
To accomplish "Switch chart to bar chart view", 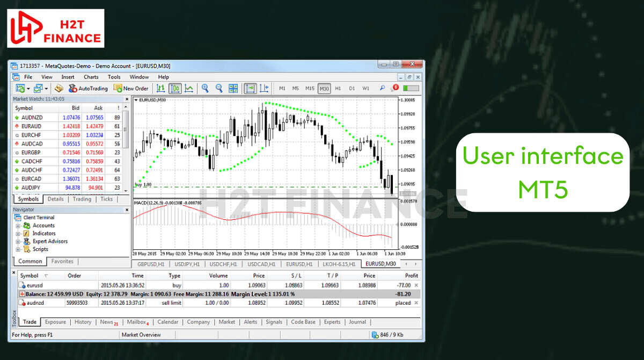I will (160, 88).
